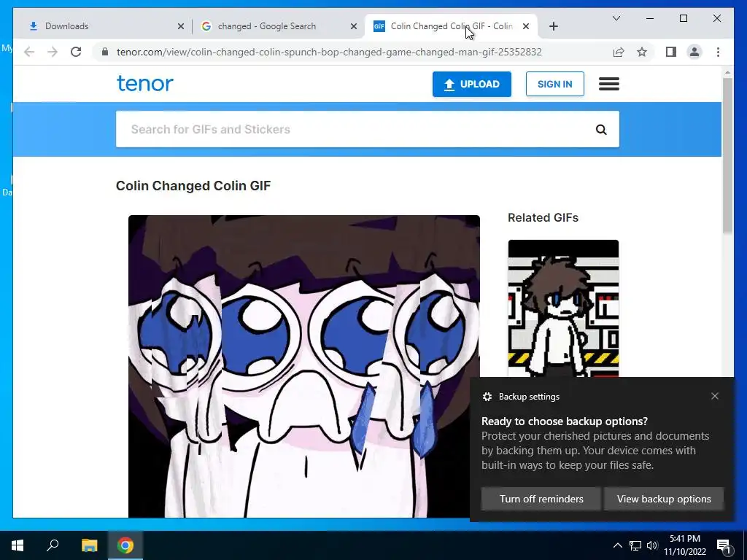Switch to the changed - Google Search tab
The width and height of the screenshot is (747, 560).
tap(279, 26)
